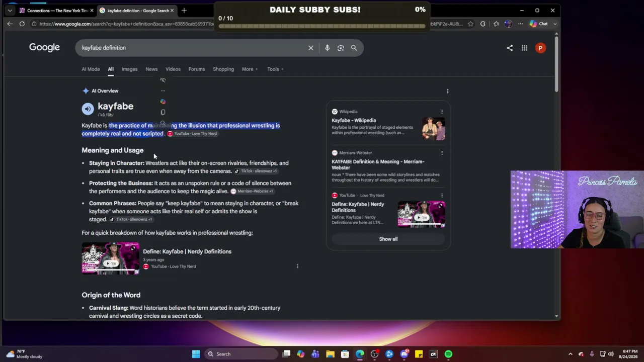
Task: Go to the Google logo homepage
Action: coord(44,47)
